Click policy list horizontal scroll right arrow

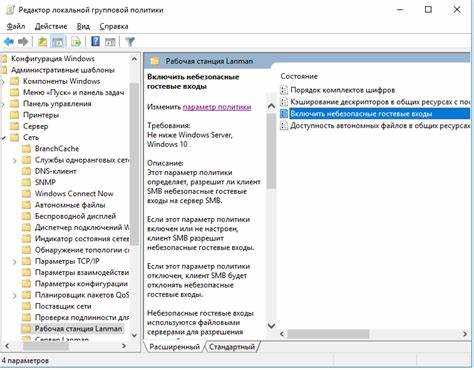click(465, 334)
